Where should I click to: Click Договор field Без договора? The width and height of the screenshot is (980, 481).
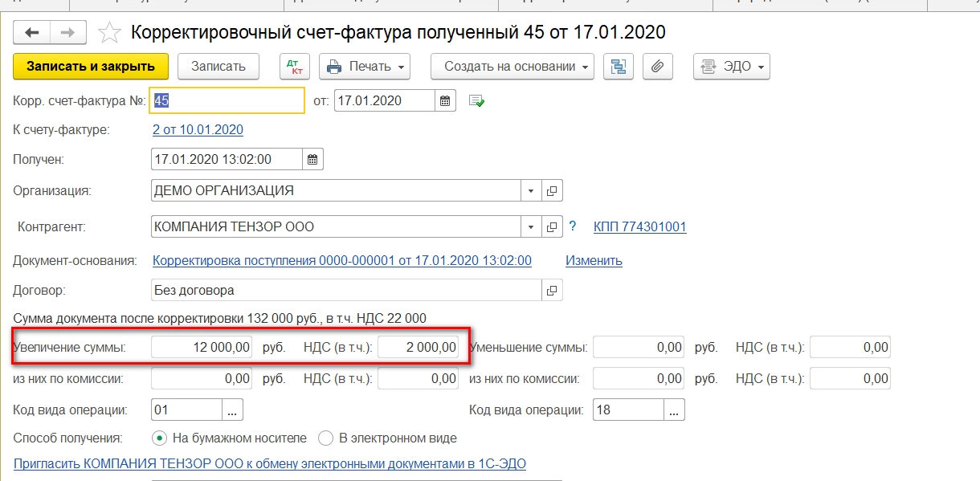click(347, 290)
